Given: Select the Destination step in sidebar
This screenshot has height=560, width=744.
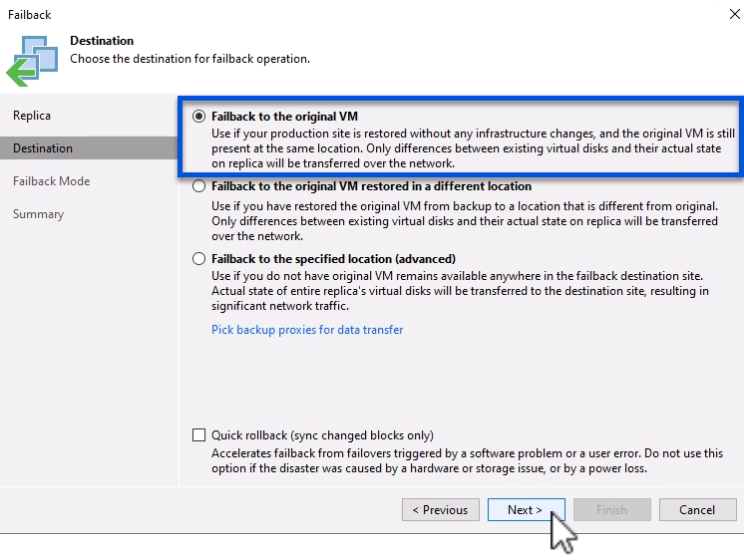Looking at the screenshot, I should [x=43, y=148].
